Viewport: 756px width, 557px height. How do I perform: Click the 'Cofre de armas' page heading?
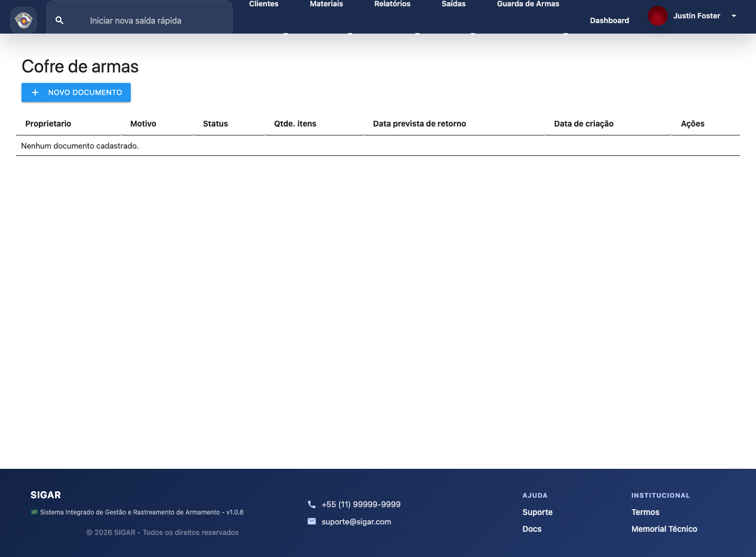point(80,67)
